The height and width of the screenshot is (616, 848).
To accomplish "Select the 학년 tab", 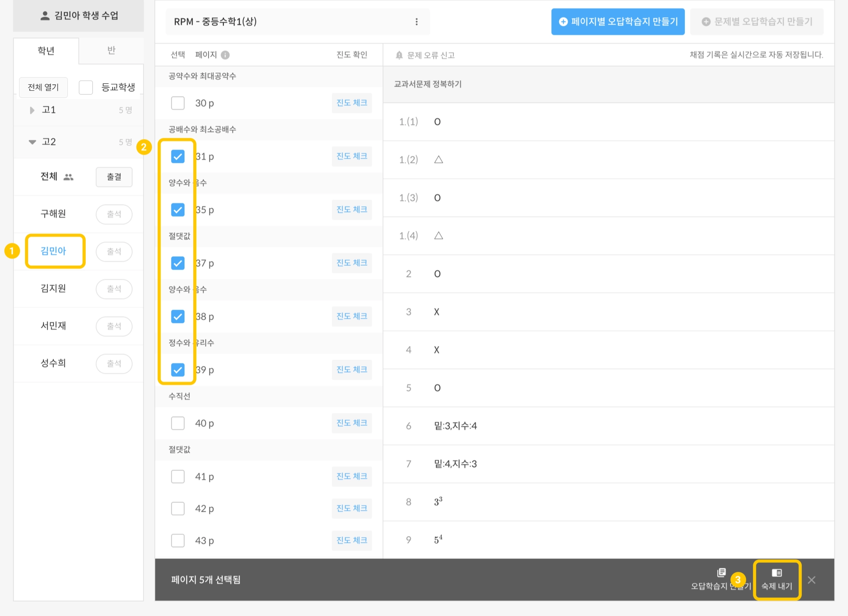I will 46,51.
